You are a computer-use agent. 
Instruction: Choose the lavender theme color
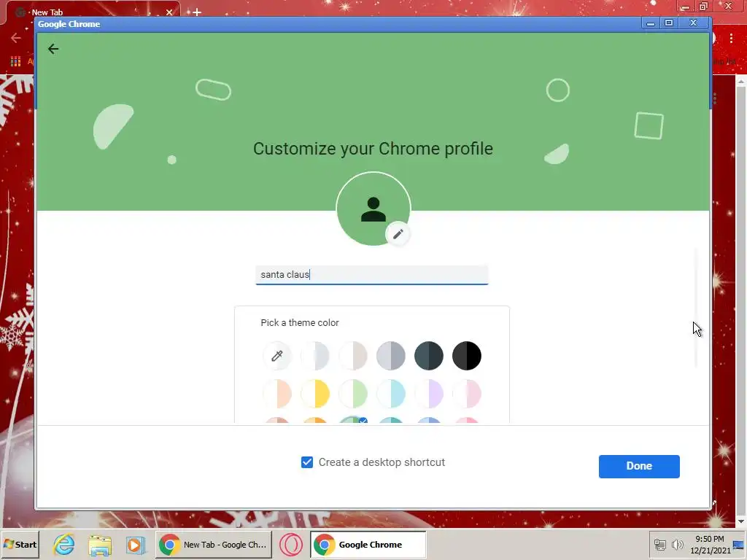[x=429, y=394]
